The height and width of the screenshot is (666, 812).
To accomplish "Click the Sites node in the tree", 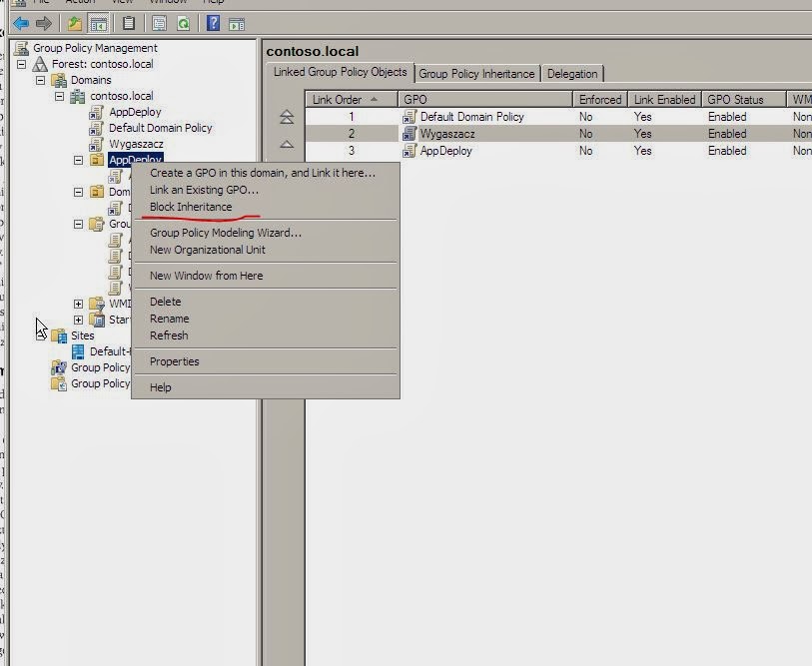I will coord(82,335).
